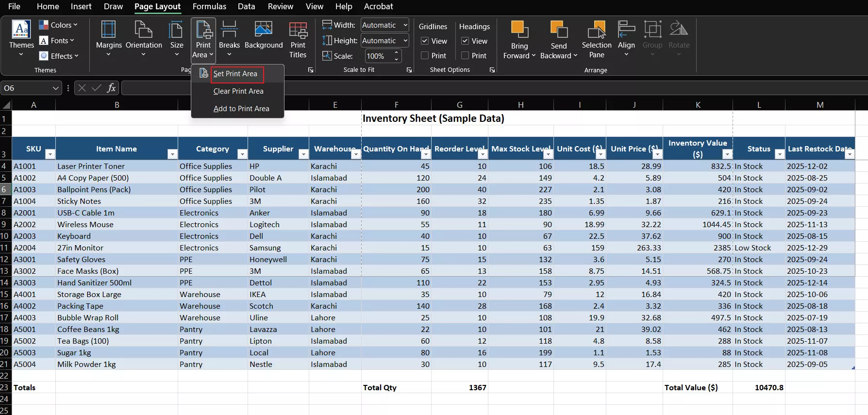Open the Margins options

pos(109,30)
